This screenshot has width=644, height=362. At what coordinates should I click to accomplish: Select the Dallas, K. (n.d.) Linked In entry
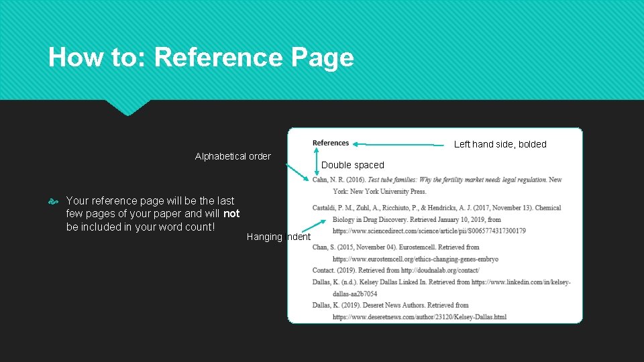coord(441,288)
